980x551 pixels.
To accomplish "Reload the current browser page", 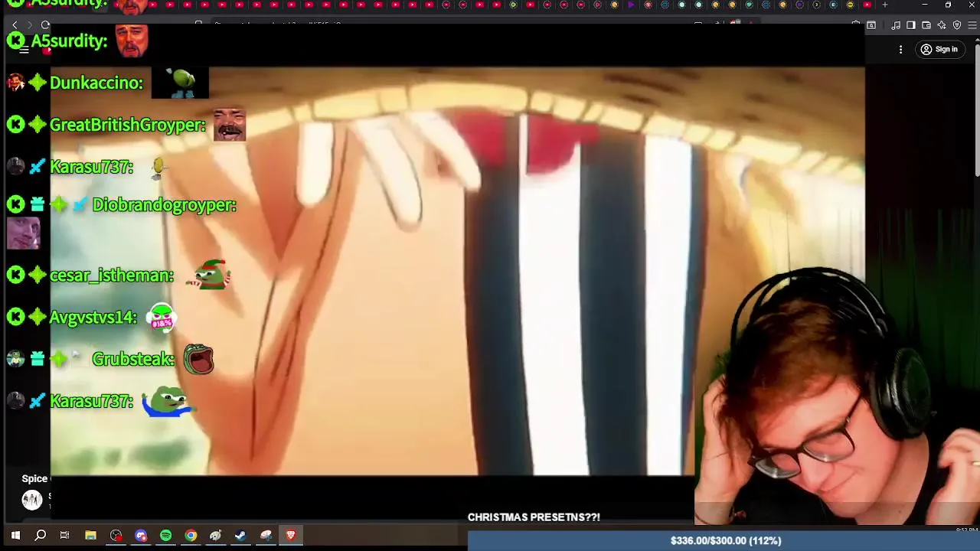I will point(45,25).
